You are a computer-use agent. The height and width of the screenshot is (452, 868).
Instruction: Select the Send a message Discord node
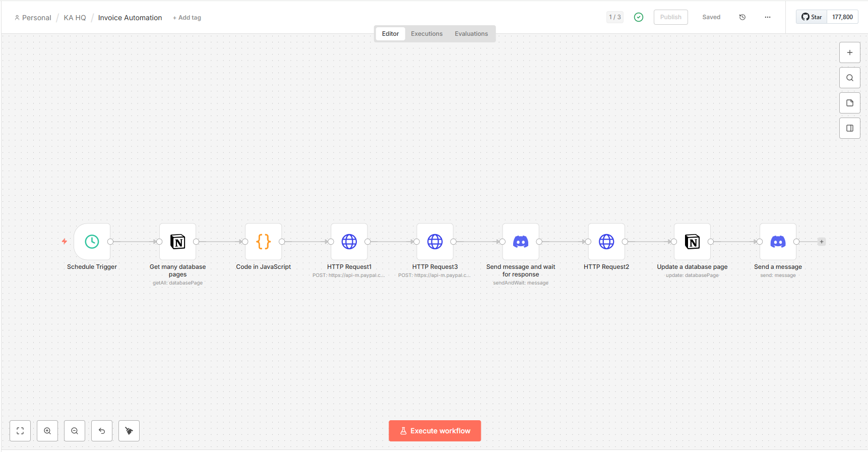tap(778, 242)
